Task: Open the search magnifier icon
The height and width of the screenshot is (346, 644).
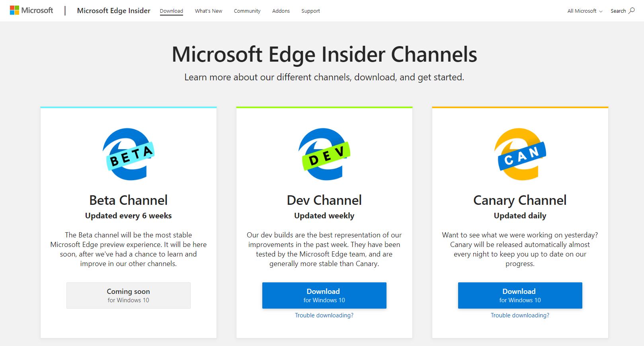Action: [632, 11]
